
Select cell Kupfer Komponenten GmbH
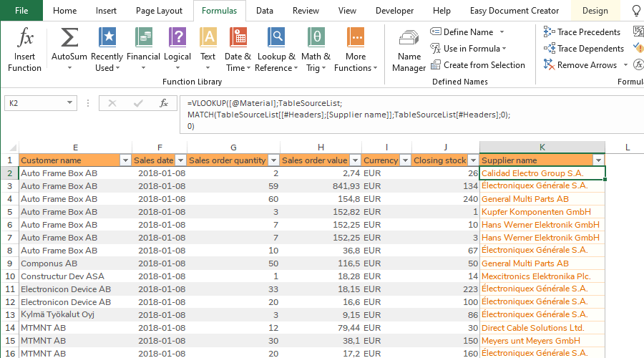click(x=542, y=212)
